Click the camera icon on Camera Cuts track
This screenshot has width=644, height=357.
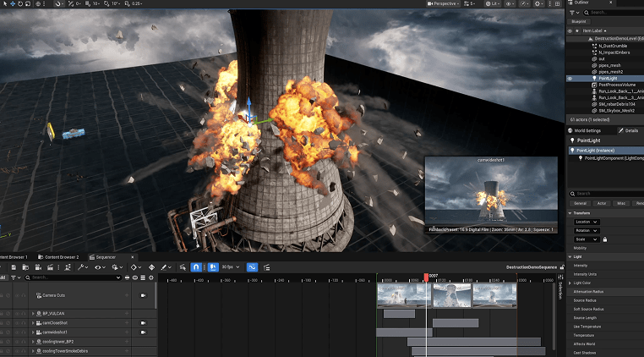click(x=143, y=295)
